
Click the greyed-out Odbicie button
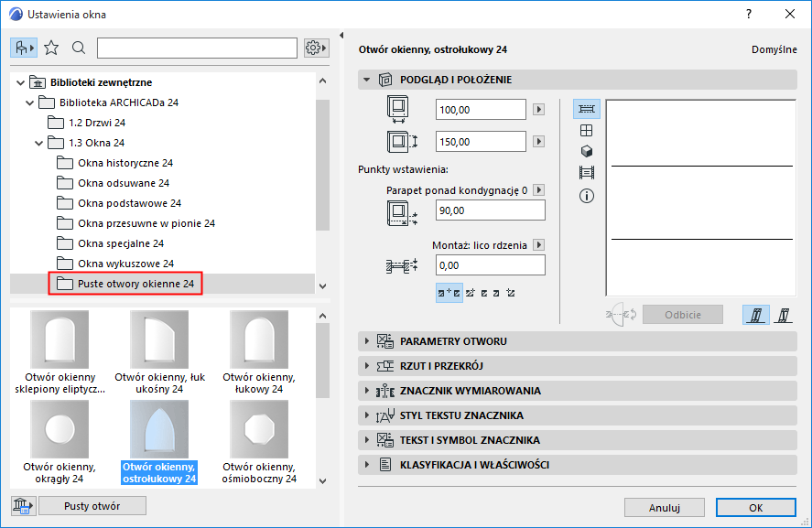coord(683,315)
